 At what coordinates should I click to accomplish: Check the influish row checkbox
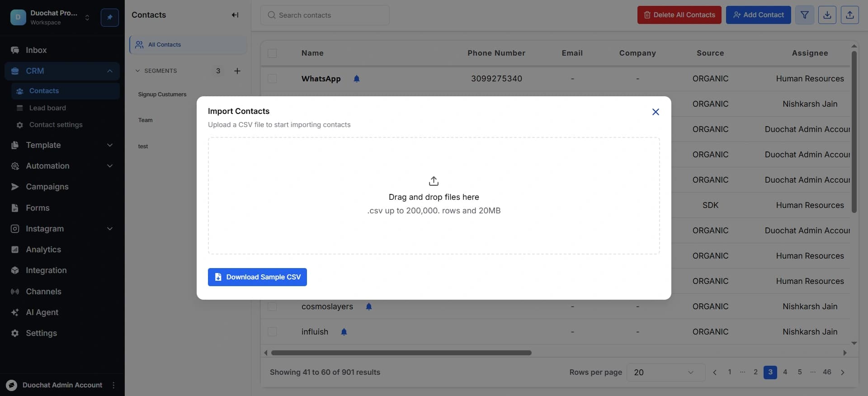pyautogui.click(x=272, y=332)
